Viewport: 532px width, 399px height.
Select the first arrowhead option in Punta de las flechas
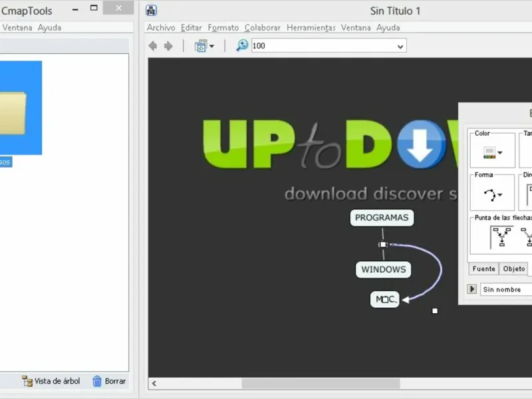(502, 237)
